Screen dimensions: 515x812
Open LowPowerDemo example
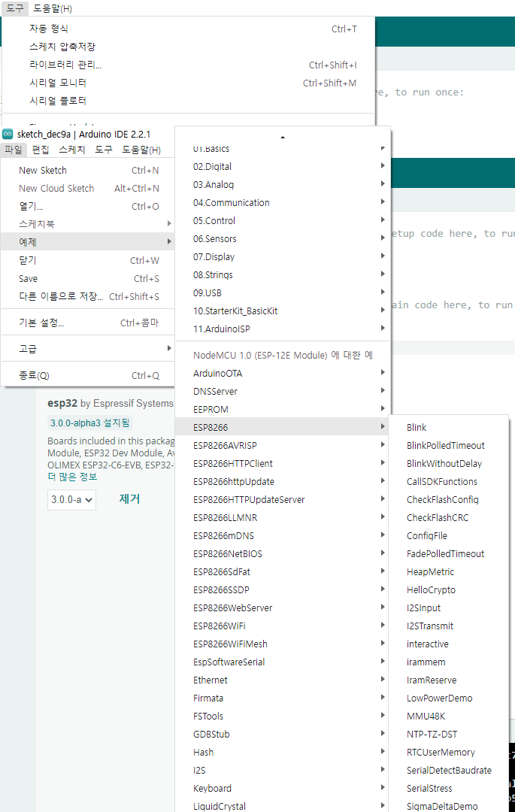tap(448, 698)
